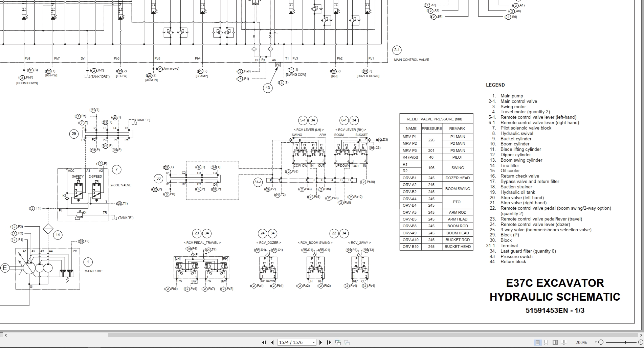The height and width of the screenshot is (348, 644).
Task: Click the zoom slider handle
Action: (x=625, y=342)
